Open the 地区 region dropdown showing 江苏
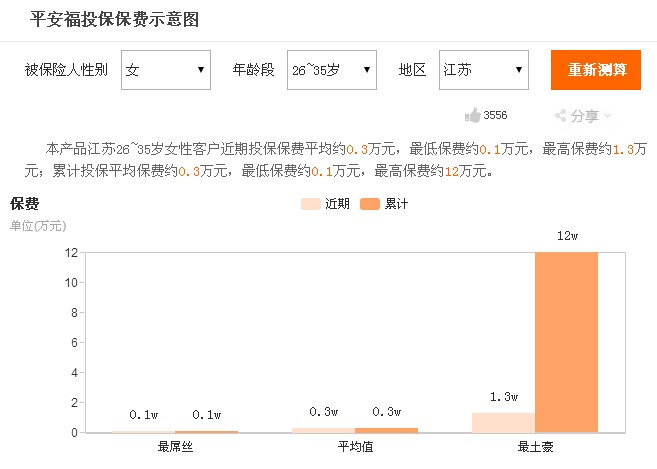The width and height of the screenshot is (657, 469). pos(484,70)
